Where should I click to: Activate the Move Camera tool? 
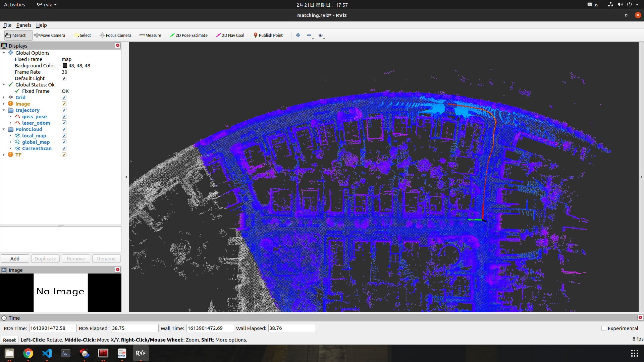50,35
